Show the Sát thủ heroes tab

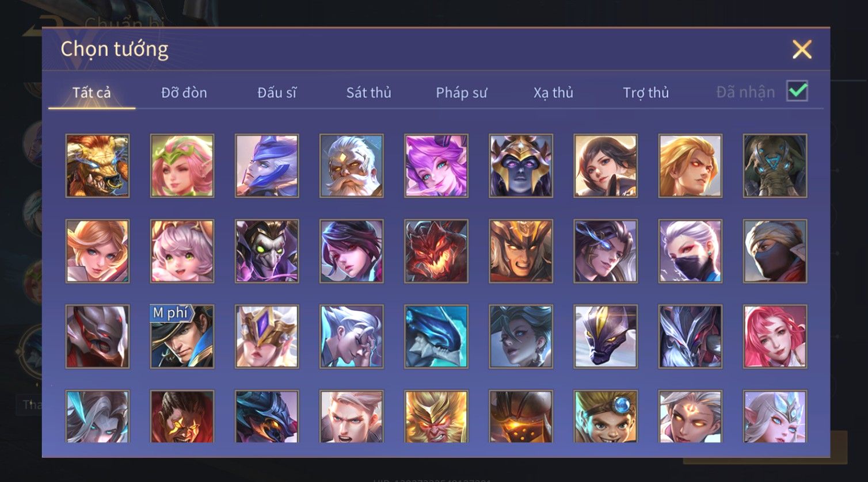click(369, 93)
